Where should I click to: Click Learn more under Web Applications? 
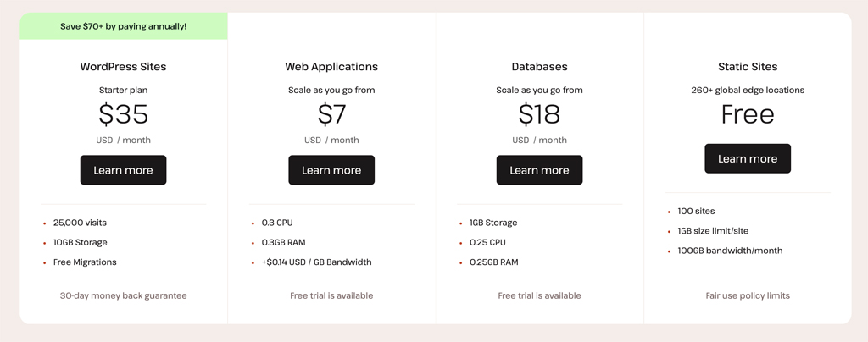pyautogui.click(x=331, y=169)
